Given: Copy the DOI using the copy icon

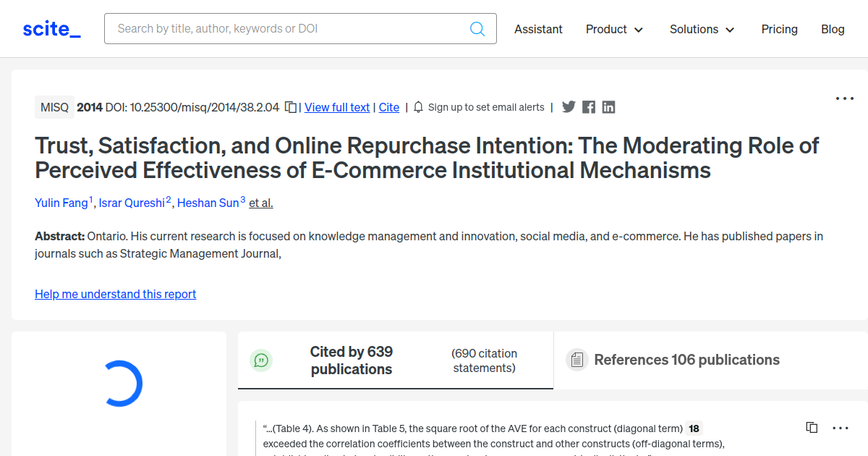Looking at the screenshot, I should click(289, 106).
